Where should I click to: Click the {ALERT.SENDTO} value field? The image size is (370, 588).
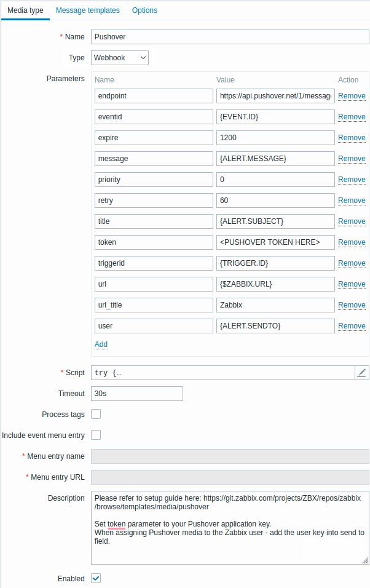point(275,326)
